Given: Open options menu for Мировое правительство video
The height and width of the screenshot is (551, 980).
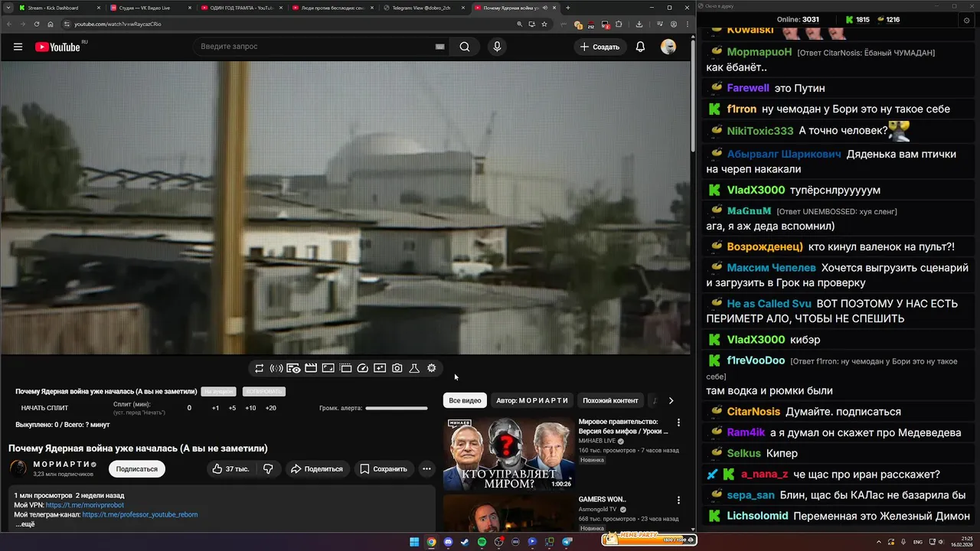Looking at the screenshot, I should [678, 422].
